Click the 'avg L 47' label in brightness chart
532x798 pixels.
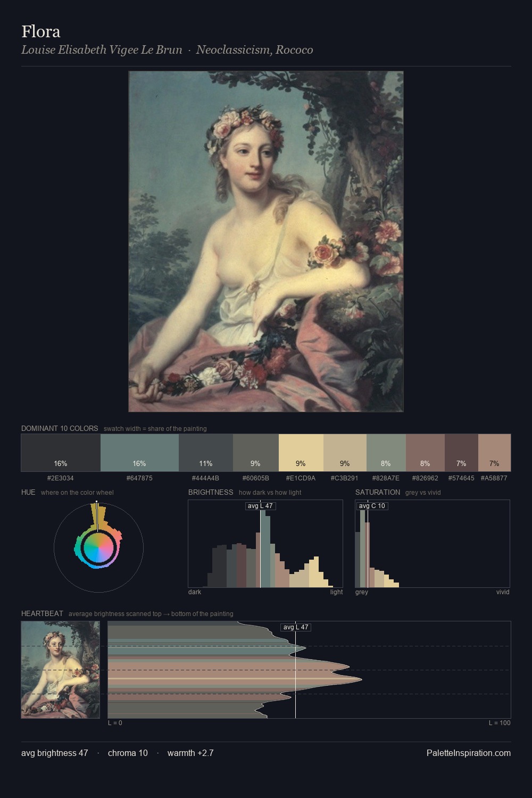point(260,506)
